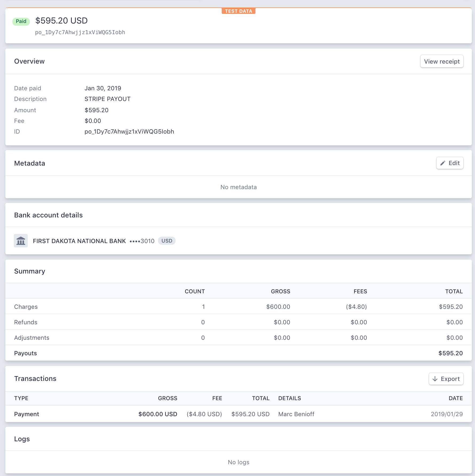Click the account ending ••••3010
This screenshot has height=476, width=475.
(x=142, y=241)
